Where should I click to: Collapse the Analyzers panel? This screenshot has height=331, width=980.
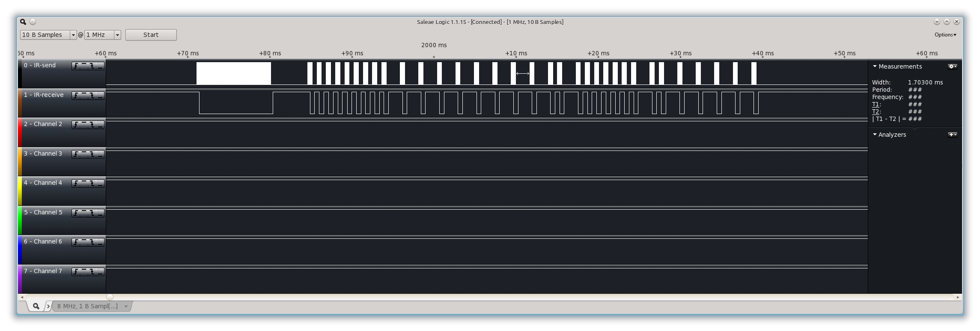point(875,135)
